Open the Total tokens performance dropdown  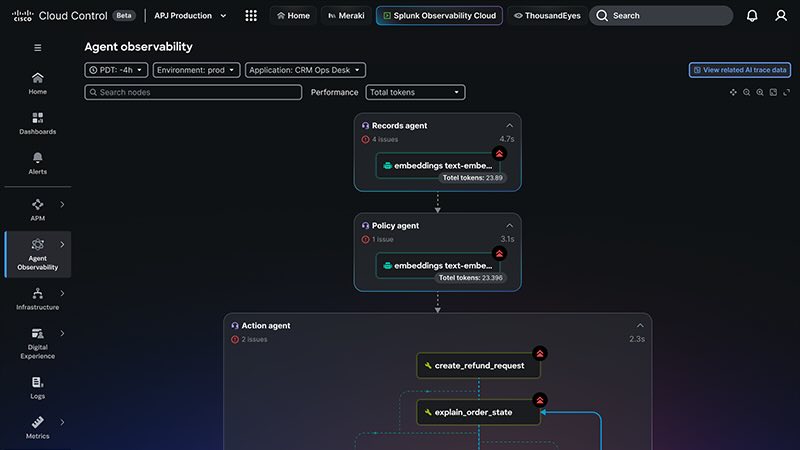click(415, 92)
